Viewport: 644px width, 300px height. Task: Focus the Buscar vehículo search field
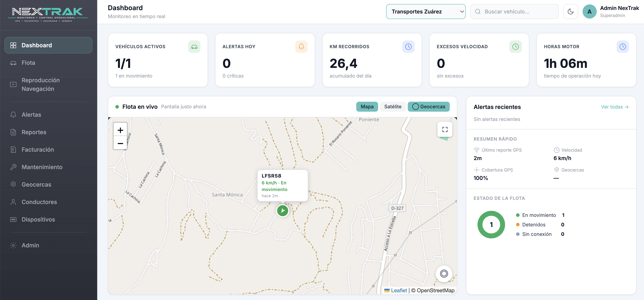(514, 11)
